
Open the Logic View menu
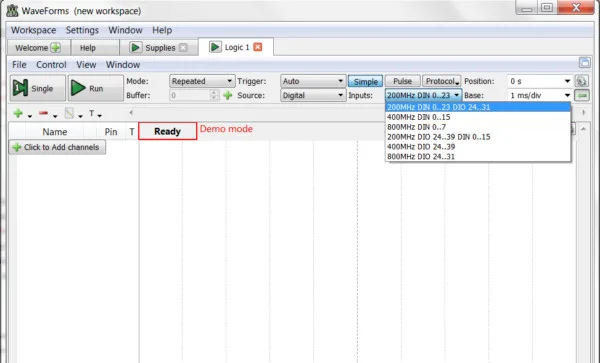coord(86,65)
